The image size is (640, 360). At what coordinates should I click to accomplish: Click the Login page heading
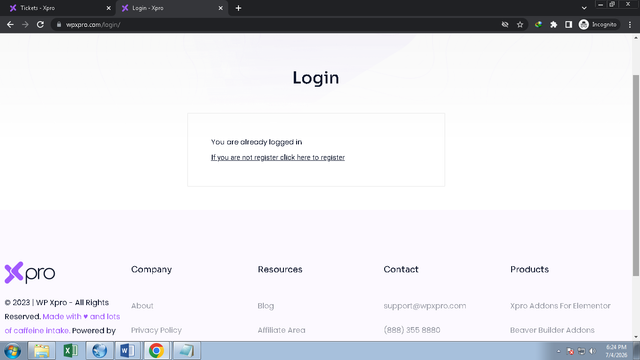point(316,78)
